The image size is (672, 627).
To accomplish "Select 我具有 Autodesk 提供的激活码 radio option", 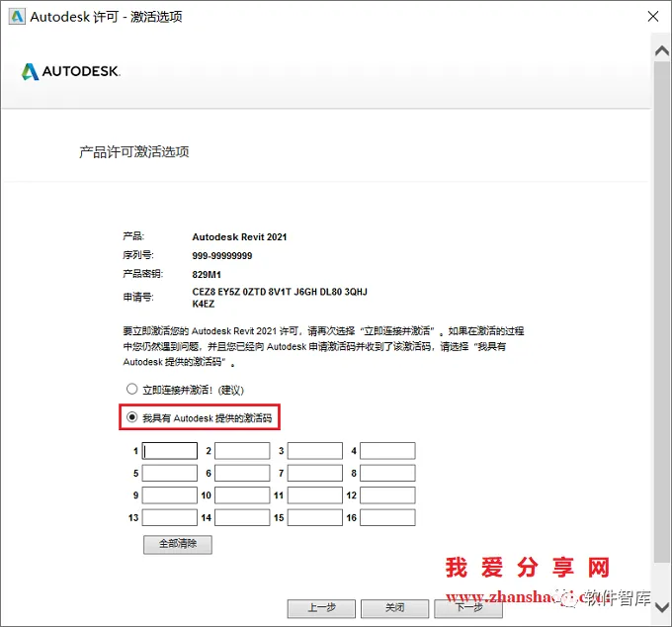I will [x=131, y=417].
